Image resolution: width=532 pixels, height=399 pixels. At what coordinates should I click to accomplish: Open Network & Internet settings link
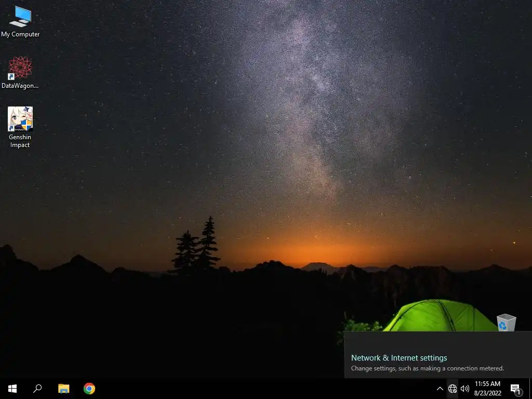point(399,357)
